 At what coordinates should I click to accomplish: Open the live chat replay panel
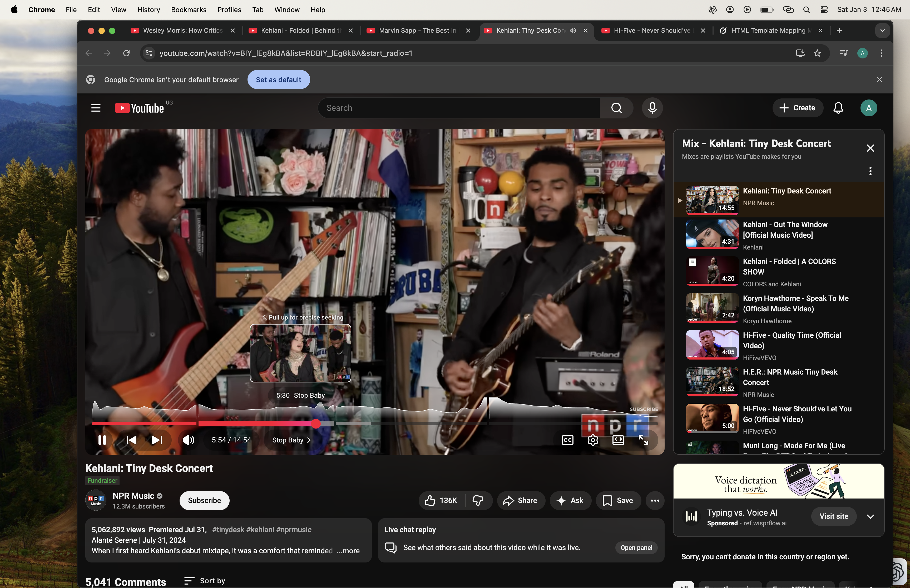coord(636,547)
